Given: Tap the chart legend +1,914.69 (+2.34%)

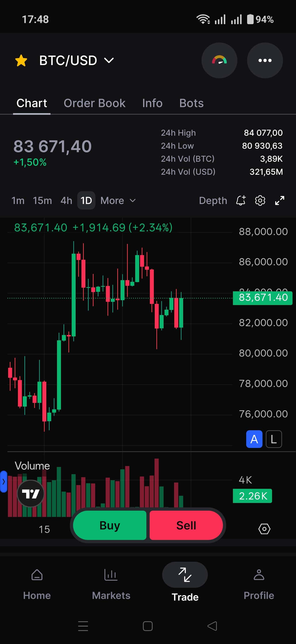Looking at the screenshot, I should [x=122, y=227].
